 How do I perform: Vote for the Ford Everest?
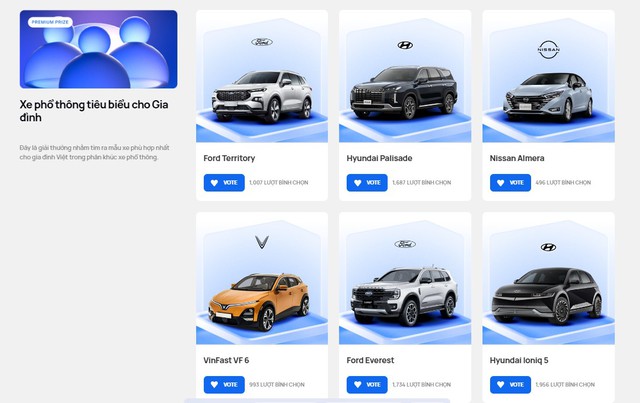[367, 385]
